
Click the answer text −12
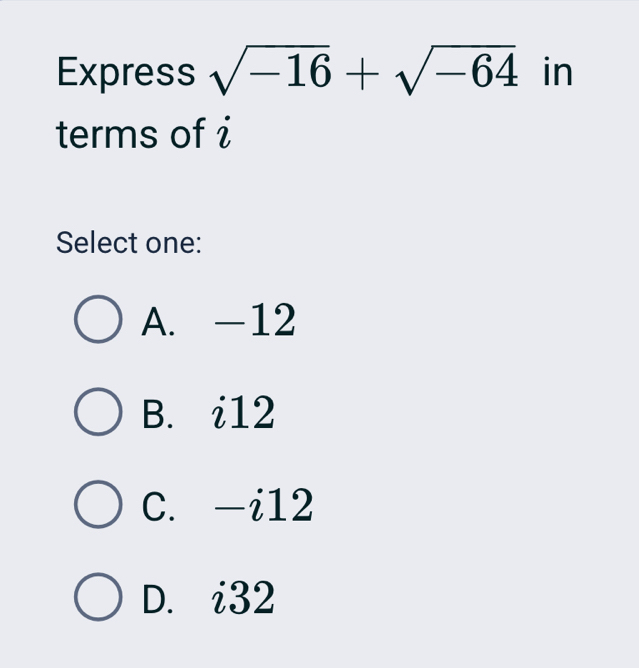coord(254,320)
